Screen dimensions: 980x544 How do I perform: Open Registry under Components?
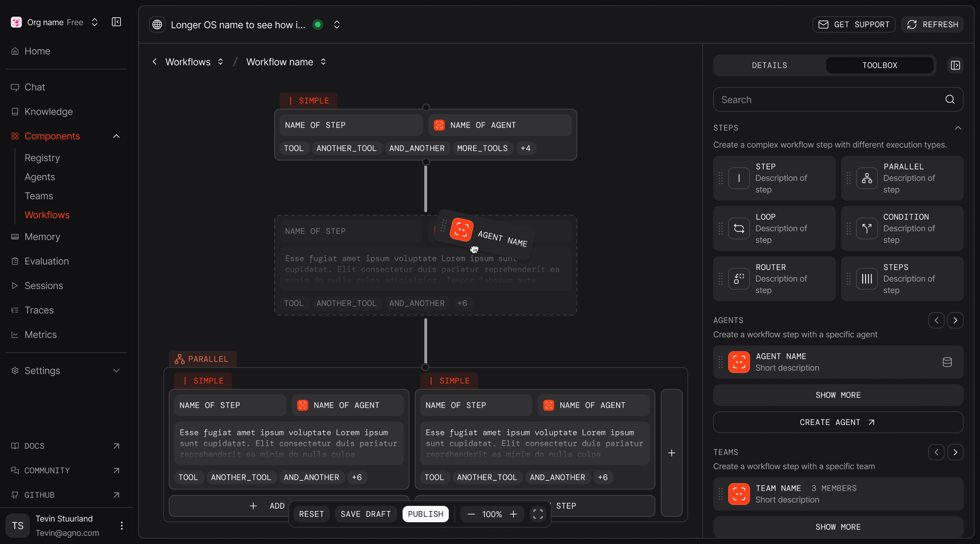click(42, 158)
